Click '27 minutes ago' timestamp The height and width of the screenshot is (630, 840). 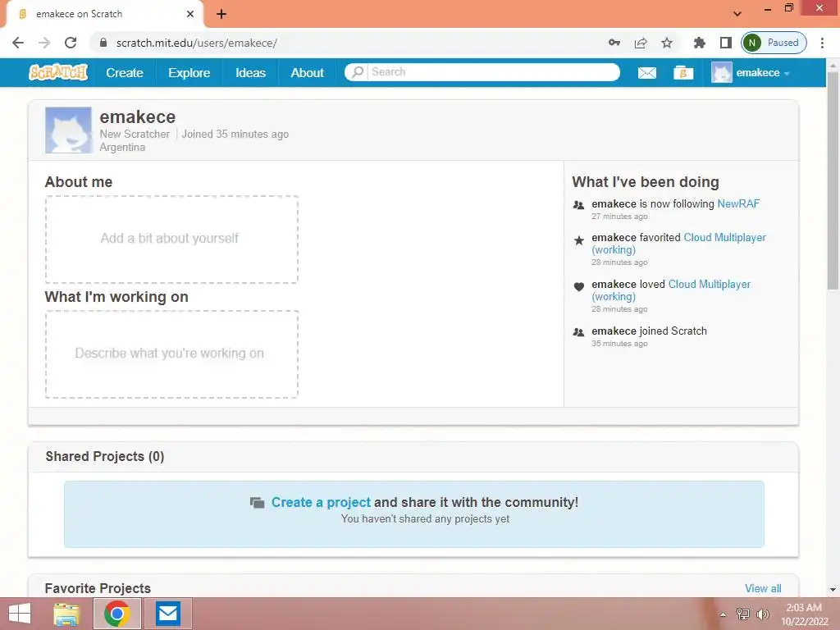pos(619,217)
